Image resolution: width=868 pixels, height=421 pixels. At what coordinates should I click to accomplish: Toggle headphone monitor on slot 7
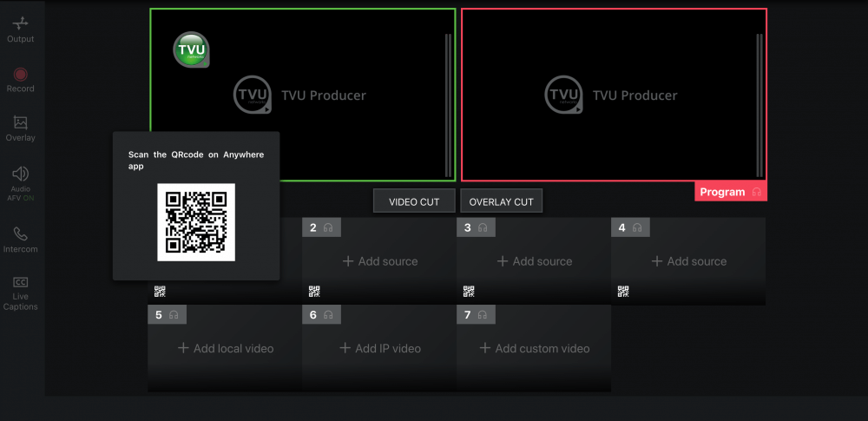tap(483, 315)
